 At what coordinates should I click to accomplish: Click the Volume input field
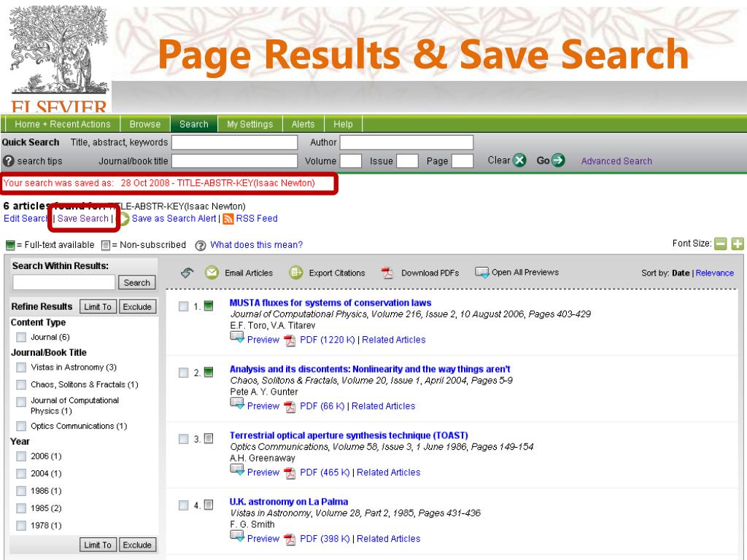tap(351, 161)
